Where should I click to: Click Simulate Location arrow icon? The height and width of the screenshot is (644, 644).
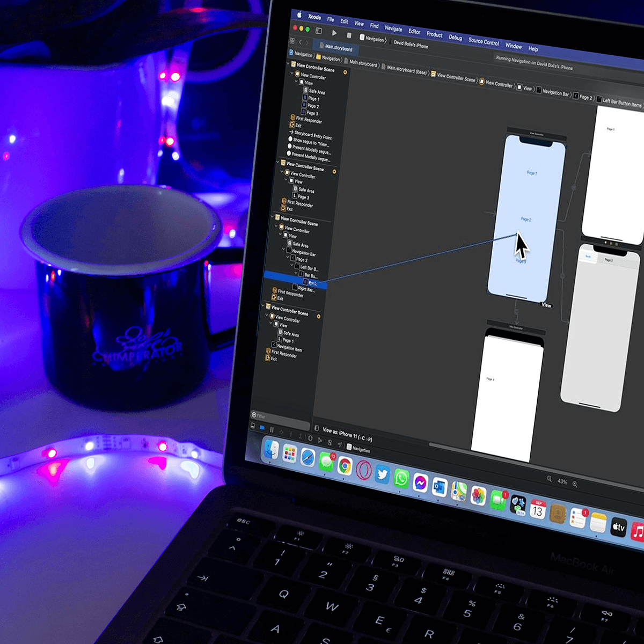tap(339, 444)
